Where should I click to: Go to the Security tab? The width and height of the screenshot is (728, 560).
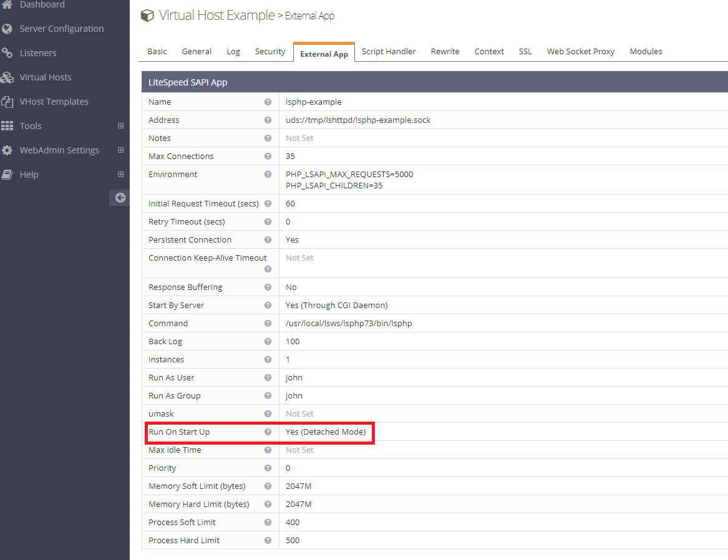[269, 52]
